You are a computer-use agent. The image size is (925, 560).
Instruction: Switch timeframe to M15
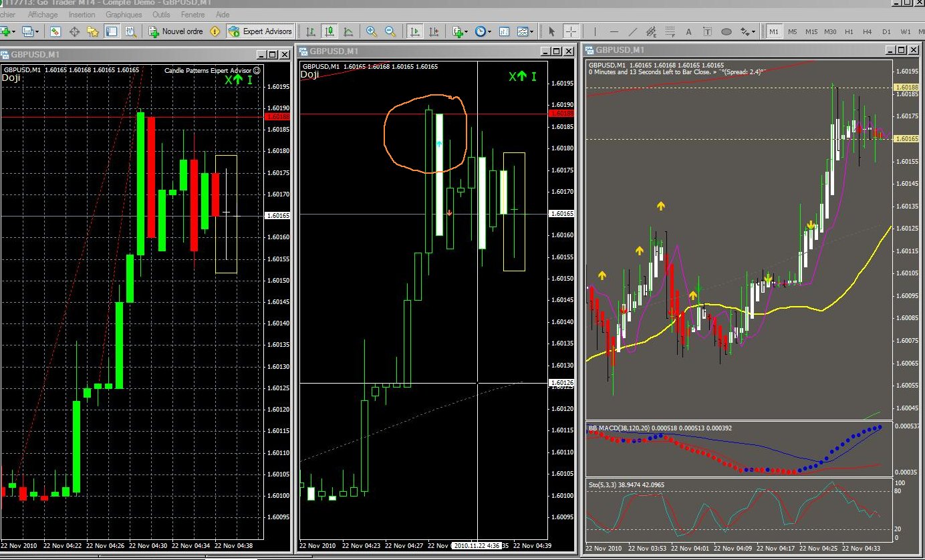(x=811, y=31)
